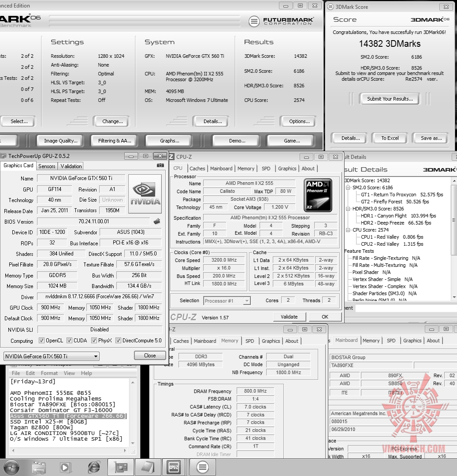Open the Help menu in Notepad
Viewport: 457px width, 476px height.
86,373
